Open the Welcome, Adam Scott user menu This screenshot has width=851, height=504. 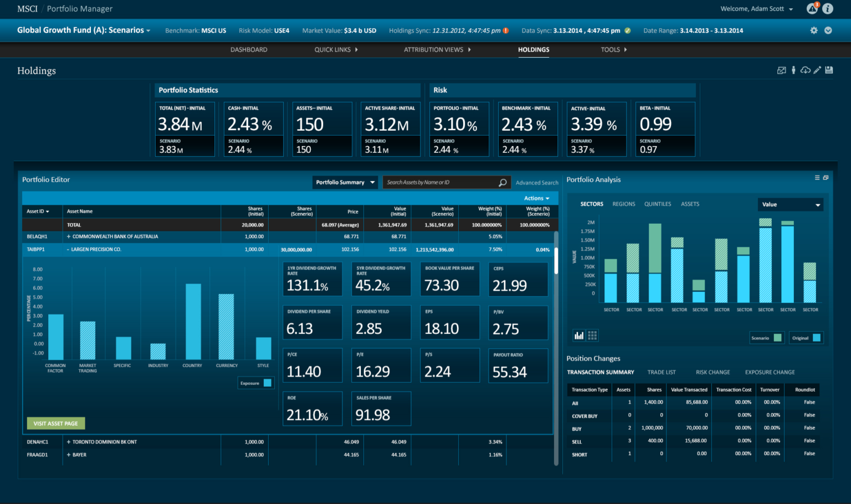click(x=757, y=9)
